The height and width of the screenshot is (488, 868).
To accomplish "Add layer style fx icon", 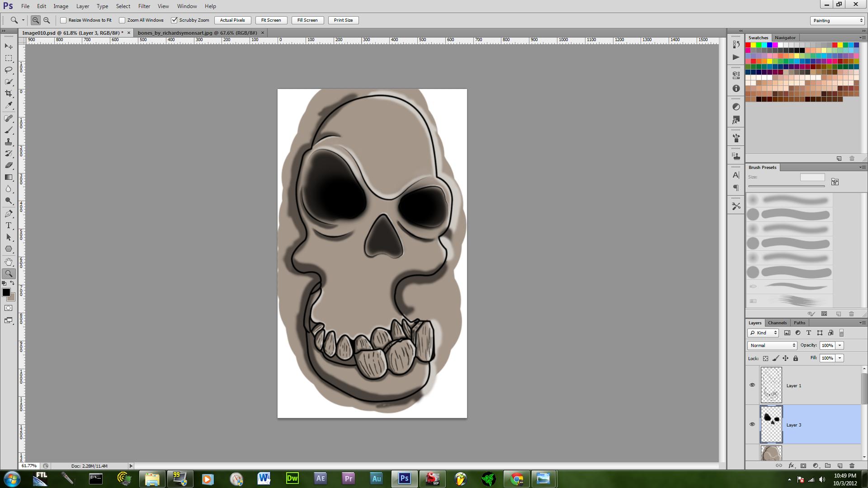I will click(791, 465).
